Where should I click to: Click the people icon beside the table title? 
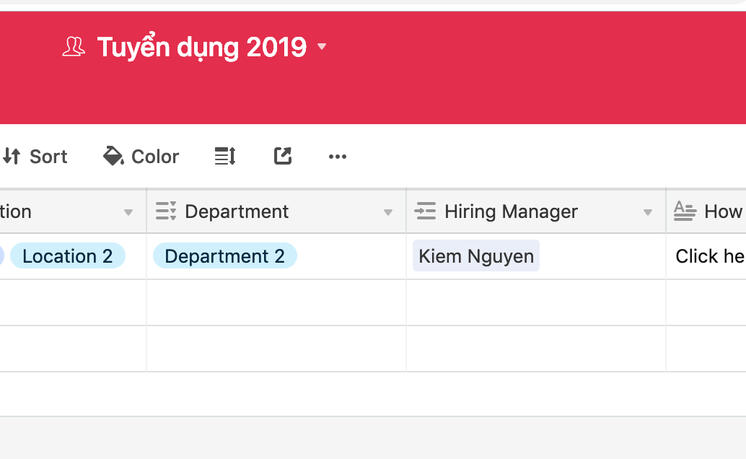pyautogui.click(x=73, y=47)
